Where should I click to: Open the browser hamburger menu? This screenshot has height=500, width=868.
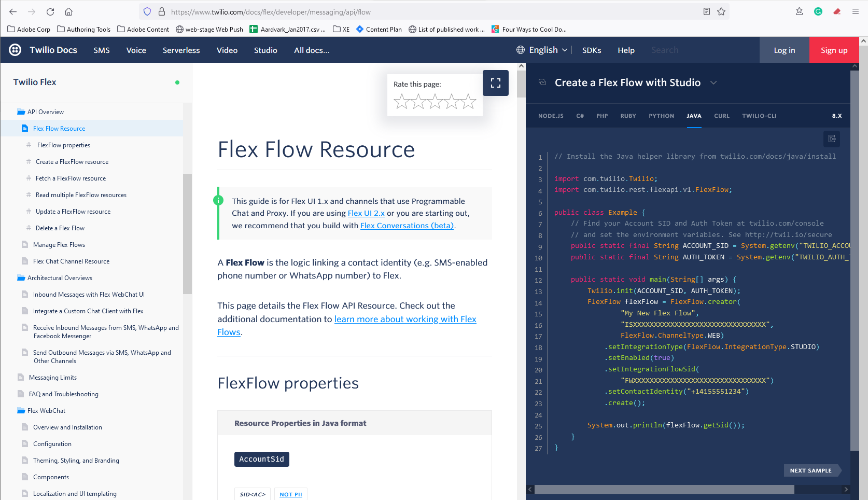coord(856,11)
